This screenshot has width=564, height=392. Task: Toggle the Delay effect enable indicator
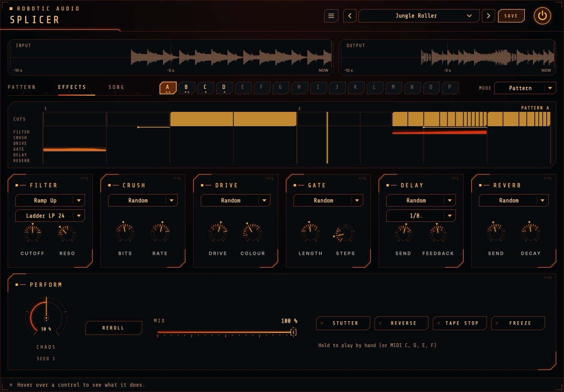(388, 185)
